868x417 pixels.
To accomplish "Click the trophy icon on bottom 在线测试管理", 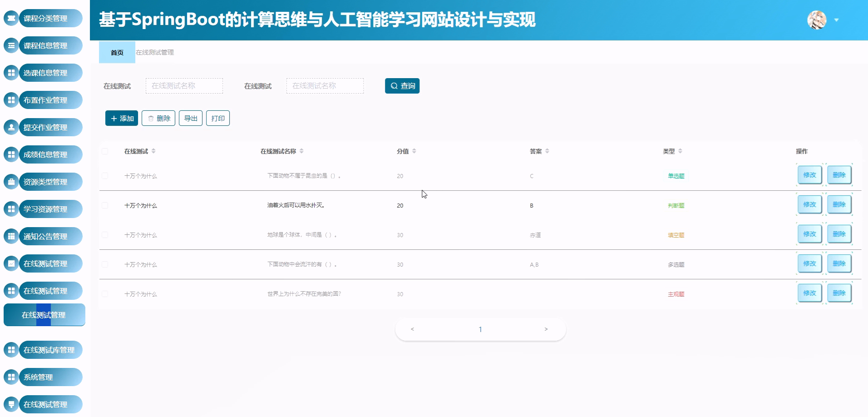I will click(x=11, y=404).
